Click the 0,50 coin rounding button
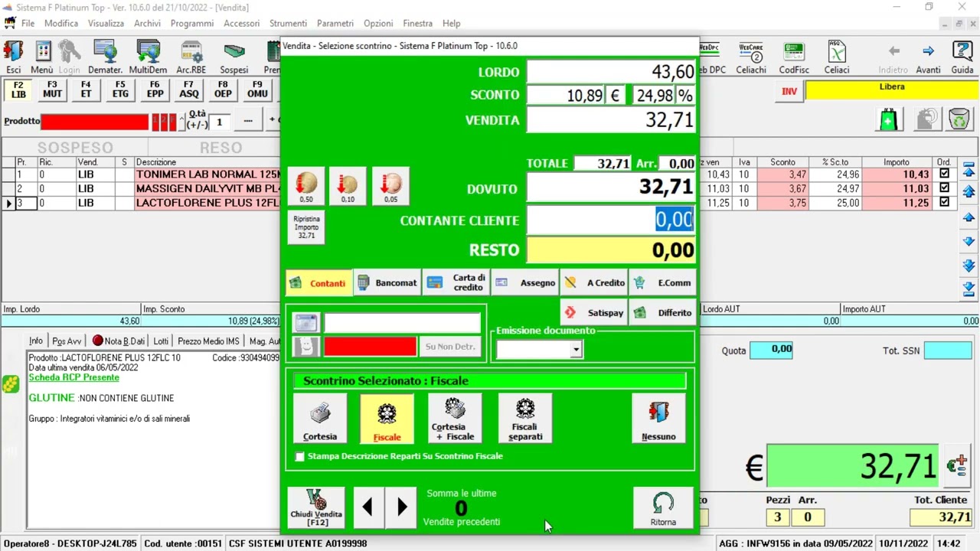Viewport: 980px width, 551px height. [x=306, y=186]
